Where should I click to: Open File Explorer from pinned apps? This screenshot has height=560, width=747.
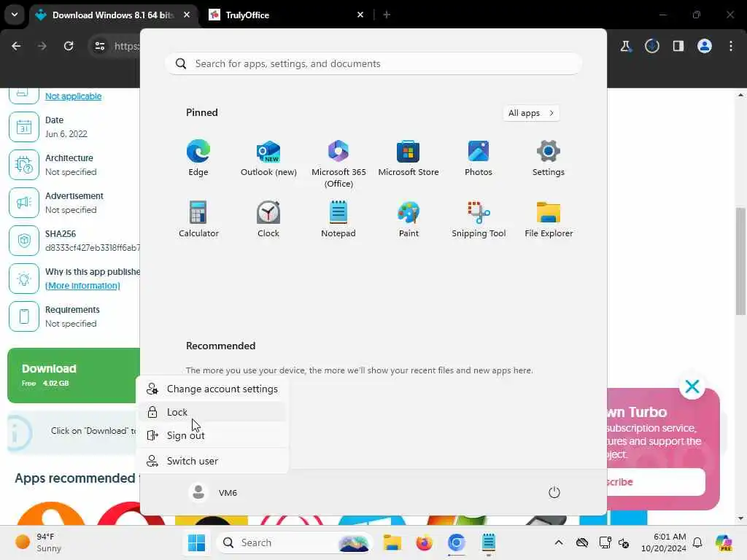[549, 219]
